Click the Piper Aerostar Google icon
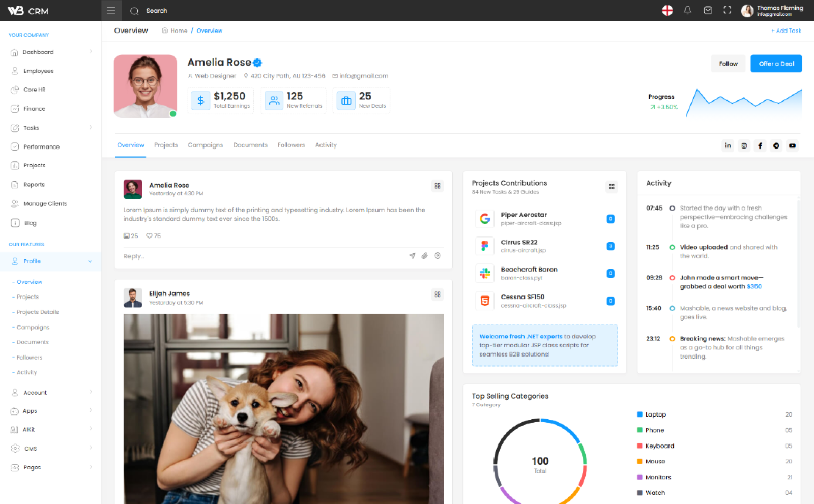This screenshot has width=814, height=504. click(485, 219)
